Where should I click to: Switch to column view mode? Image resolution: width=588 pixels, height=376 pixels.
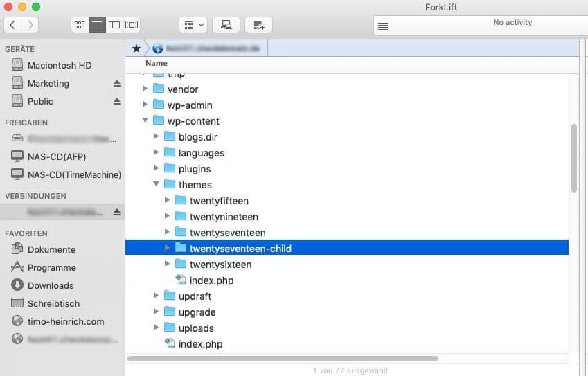click(114, 25)
